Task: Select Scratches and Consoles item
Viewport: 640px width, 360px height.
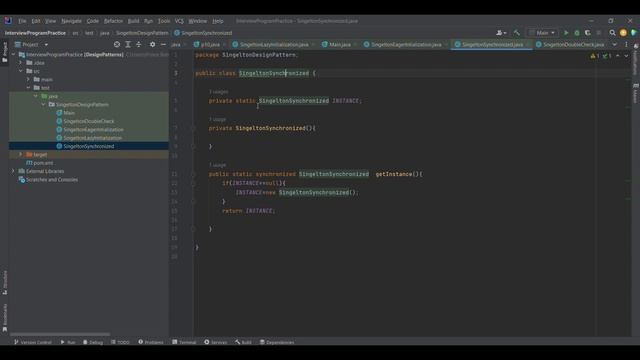Action: 51,180
